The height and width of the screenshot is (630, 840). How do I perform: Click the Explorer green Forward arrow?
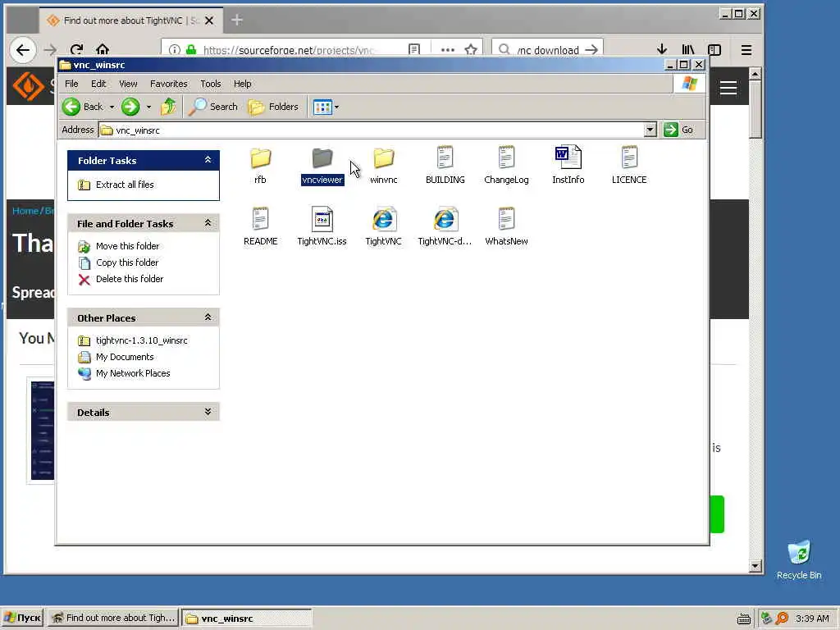click(x=130, y=107)
